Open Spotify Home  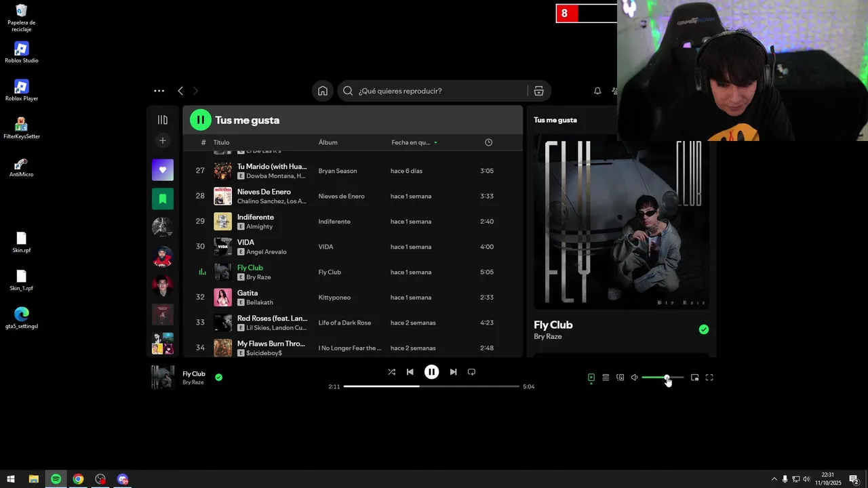pyautogui.click(x=323, y=91)
